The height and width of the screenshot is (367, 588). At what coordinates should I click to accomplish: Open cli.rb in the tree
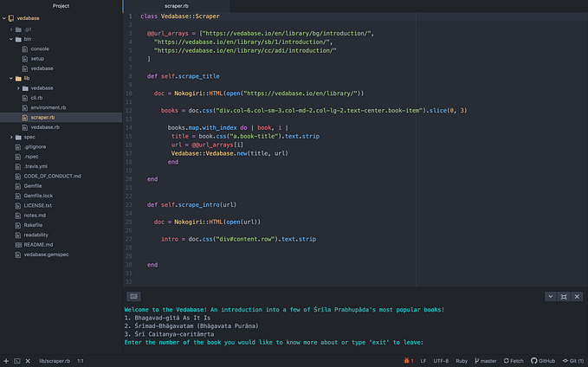[x=36, y=98]
